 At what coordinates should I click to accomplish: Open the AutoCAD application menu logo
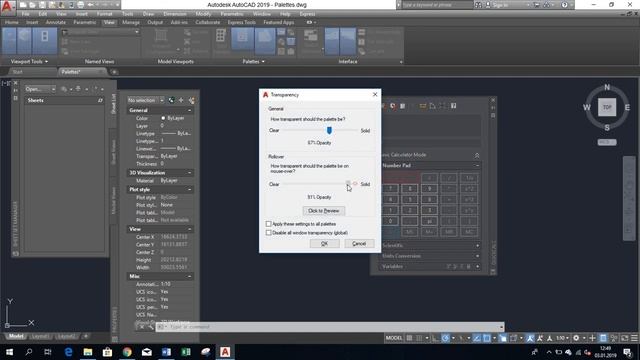pyautogui.click(x=7, y=7)
